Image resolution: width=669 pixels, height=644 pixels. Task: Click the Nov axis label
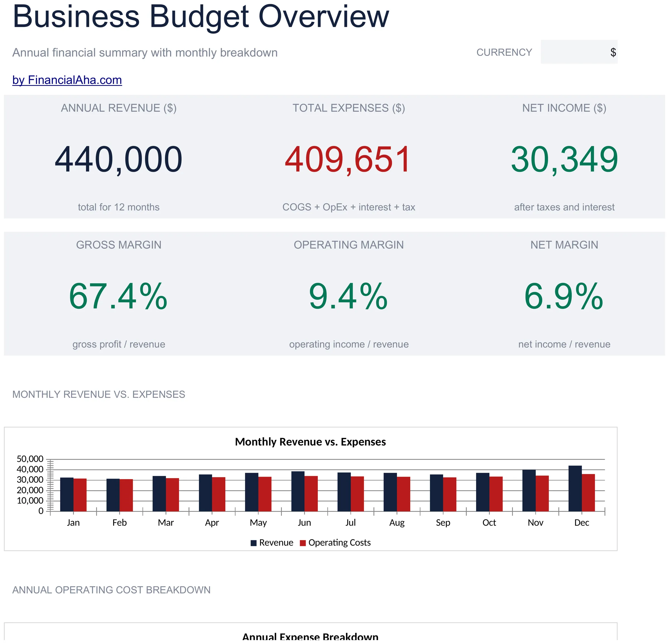point(535,523)
